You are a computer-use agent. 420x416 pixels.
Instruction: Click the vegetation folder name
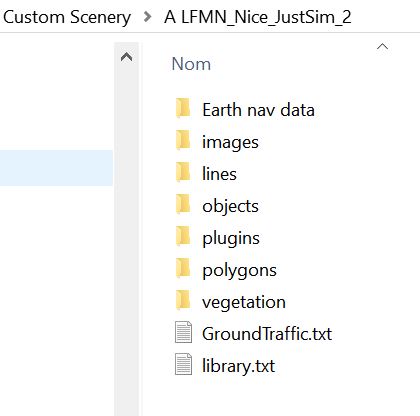244,302
